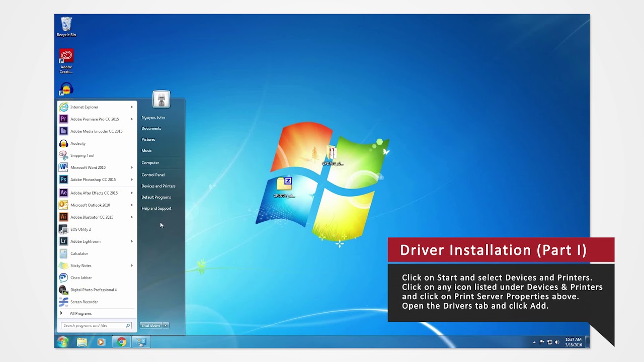
Task: Click the taskbar clock showing 10:37 AM
Action: pyautogui.click(x=574, y=342)
